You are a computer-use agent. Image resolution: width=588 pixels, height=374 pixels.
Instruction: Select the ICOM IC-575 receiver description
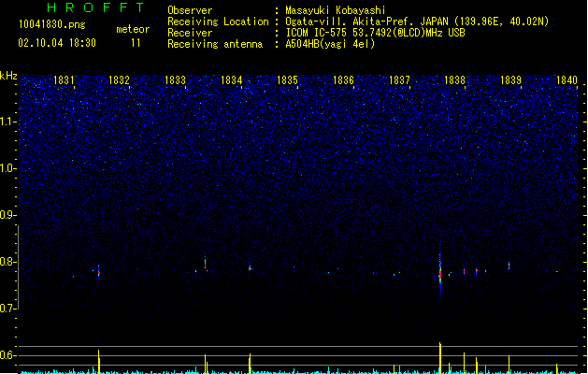click(376, 33)
